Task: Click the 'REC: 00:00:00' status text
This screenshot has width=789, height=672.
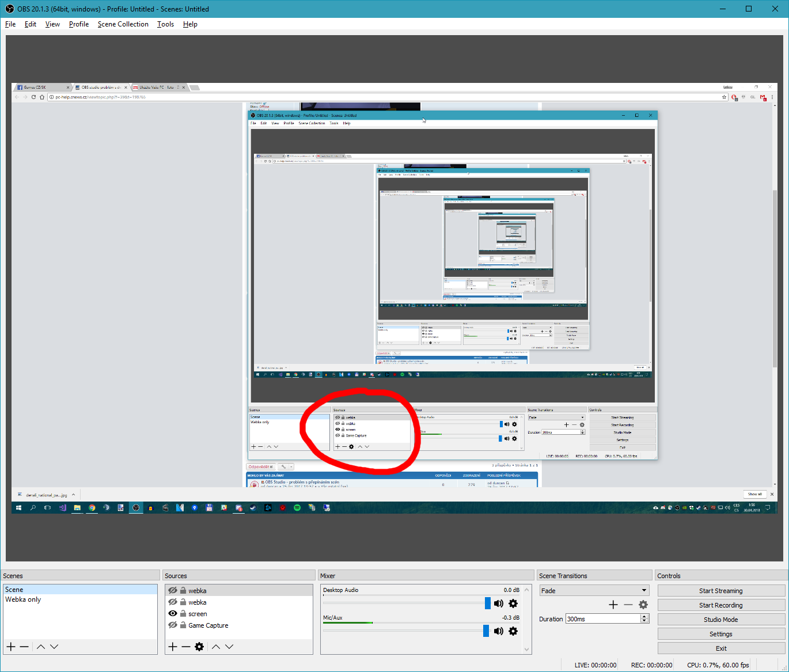Action: pyautogui.click(x=652, y=665)
